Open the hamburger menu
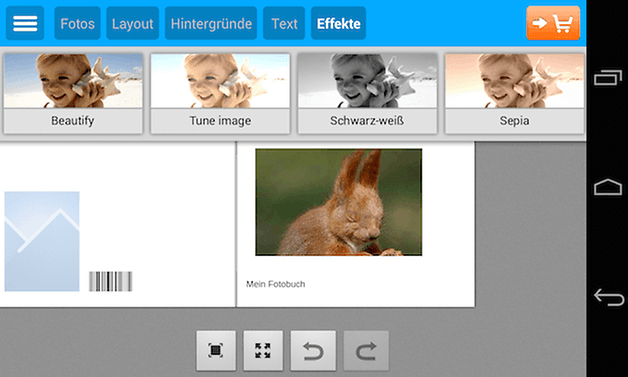Screen dimensions: 628x377 (x=25, y=23)
